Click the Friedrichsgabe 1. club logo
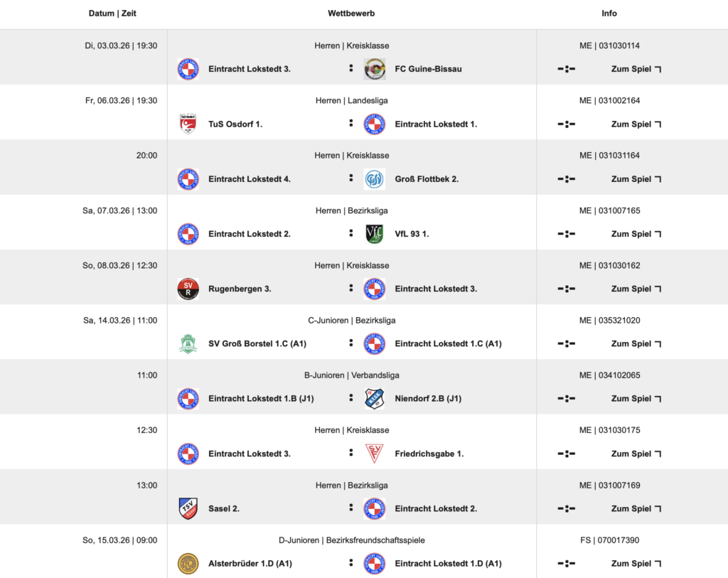 coord(374,454)
